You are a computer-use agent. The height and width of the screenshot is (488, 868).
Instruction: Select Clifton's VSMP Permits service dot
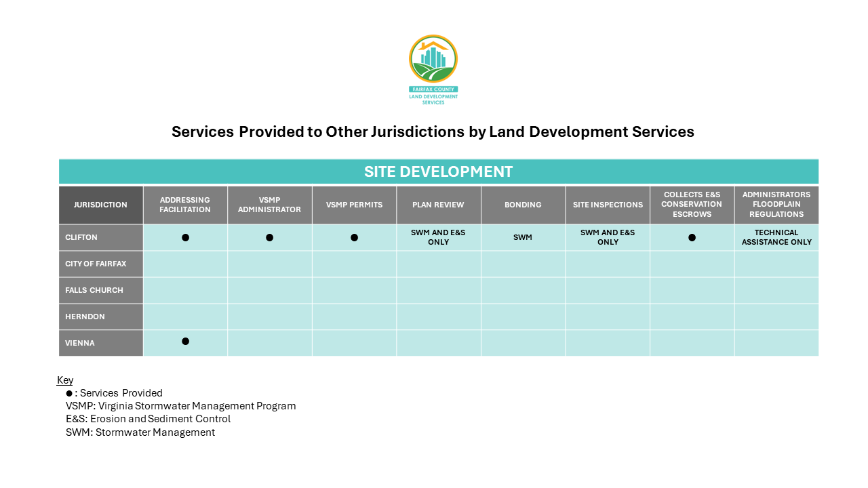[x=354, y=237]
